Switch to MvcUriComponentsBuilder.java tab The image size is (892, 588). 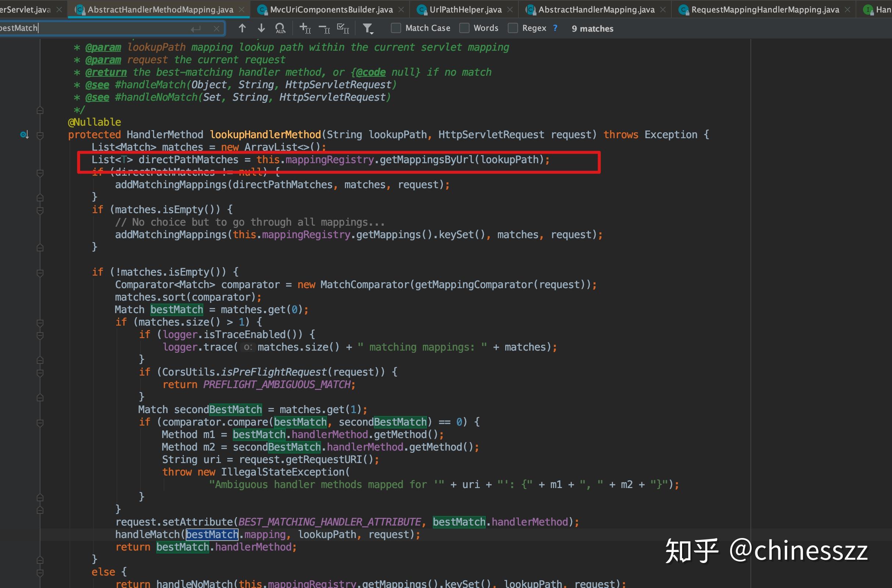tap(331, 10)
